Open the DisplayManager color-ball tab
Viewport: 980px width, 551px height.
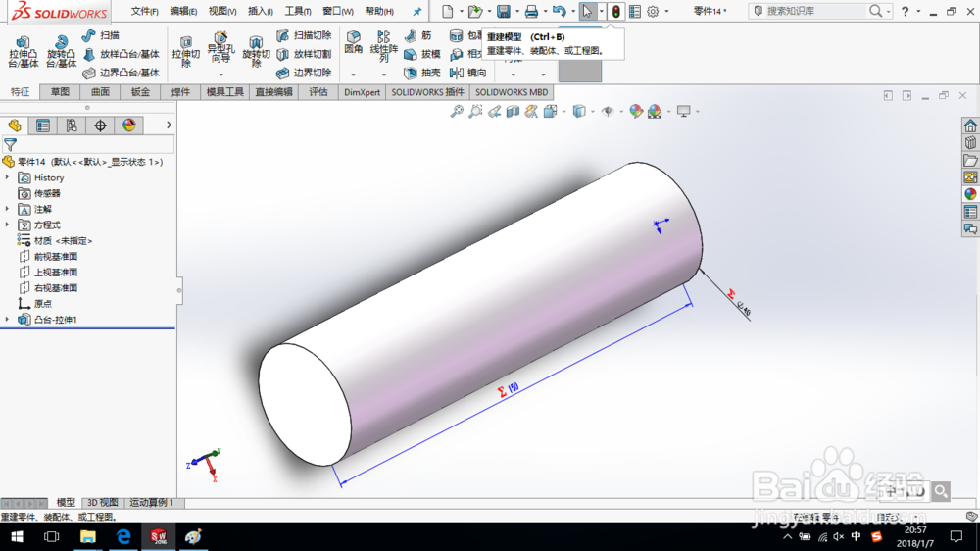click(x=128, y=125)
